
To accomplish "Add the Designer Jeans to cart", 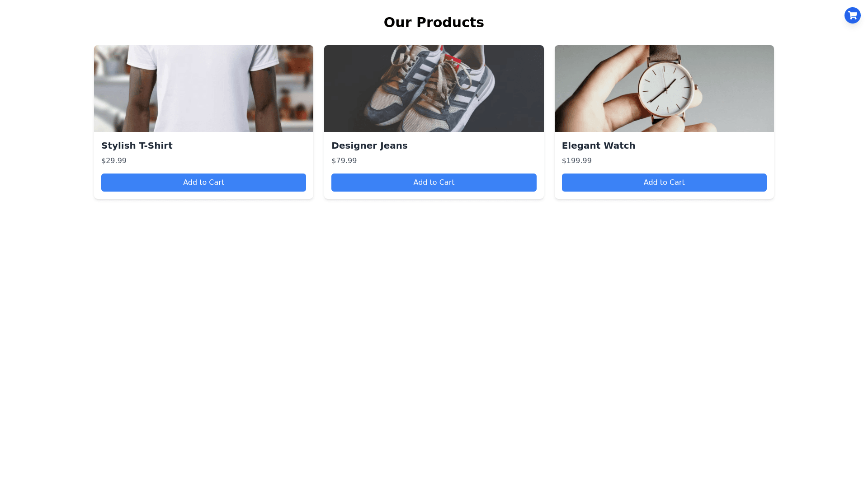I will [x=434, y=183].
